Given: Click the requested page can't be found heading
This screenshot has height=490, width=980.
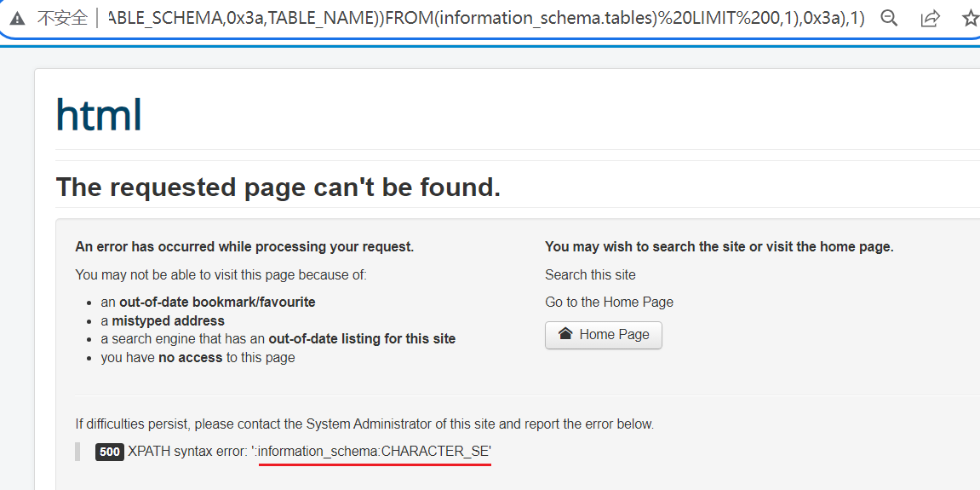Looking at the screenshot, I should pos(278,187).
